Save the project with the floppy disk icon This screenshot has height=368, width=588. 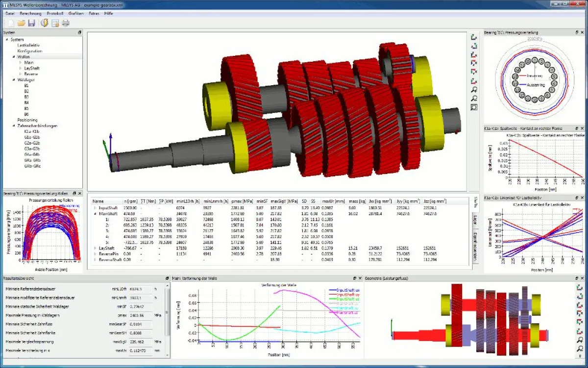click(x=31, y=23)
